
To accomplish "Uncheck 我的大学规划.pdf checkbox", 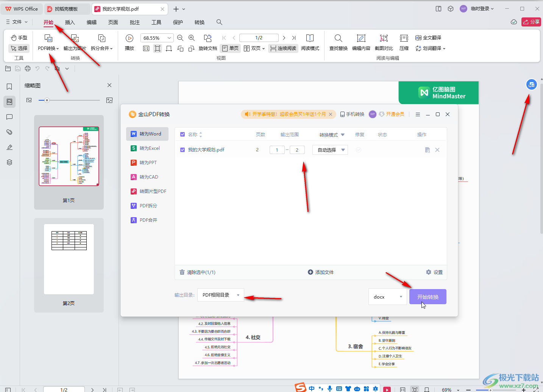I will pyautogui.click(x=183, y=150).
